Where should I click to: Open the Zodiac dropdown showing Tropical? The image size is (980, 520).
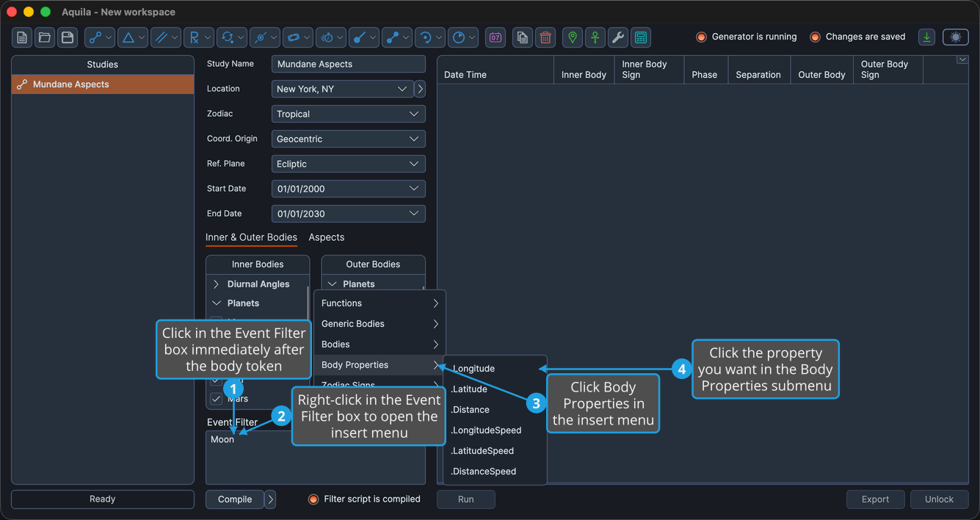click(x=349, y=114)
